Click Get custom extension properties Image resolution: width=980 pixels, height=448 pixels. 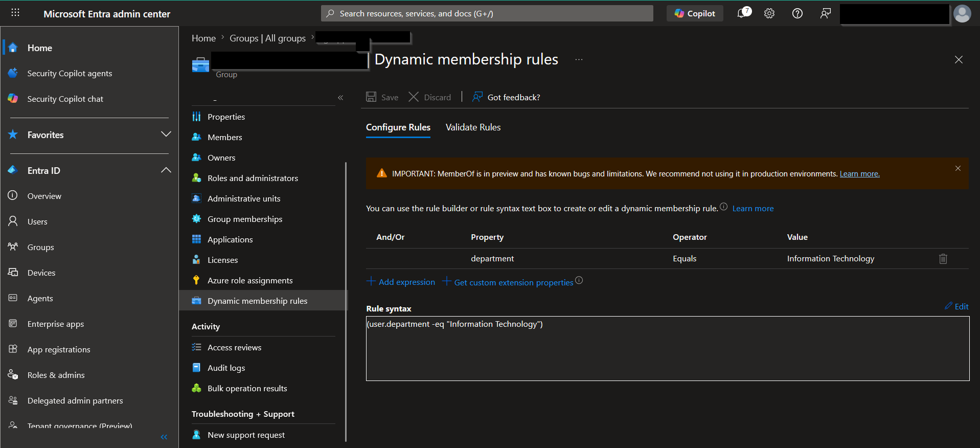508,282
